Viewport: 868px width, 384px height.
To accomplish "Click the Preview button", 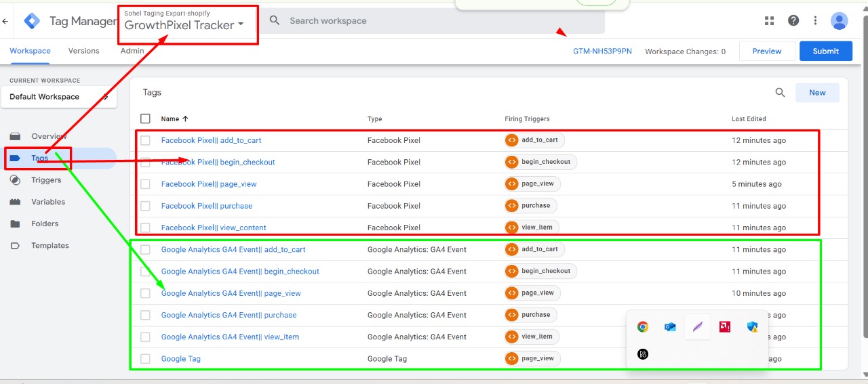I will pos(767,51).
